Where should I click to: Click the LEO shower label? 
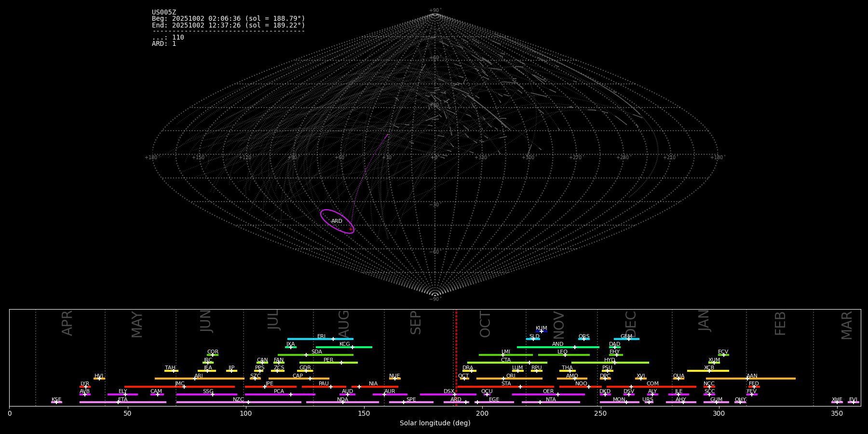pos(562,352)
